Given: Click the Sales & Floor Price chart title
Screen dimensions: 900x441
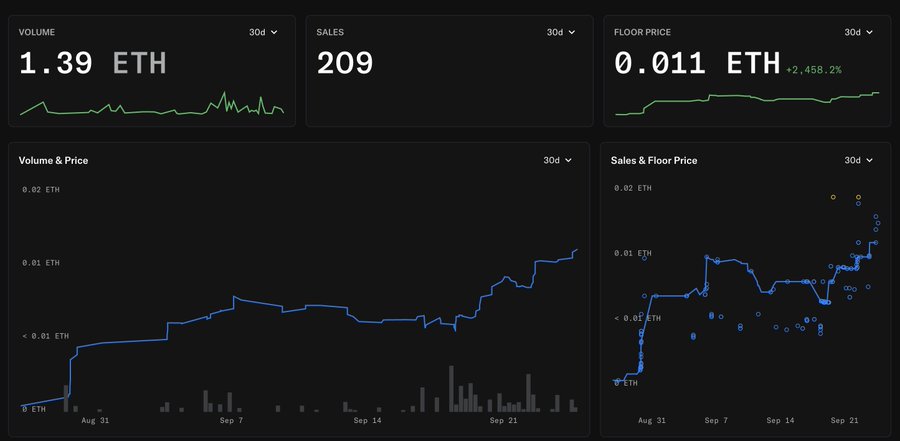Looking at the screenshot, I should [x=654, y=160].
